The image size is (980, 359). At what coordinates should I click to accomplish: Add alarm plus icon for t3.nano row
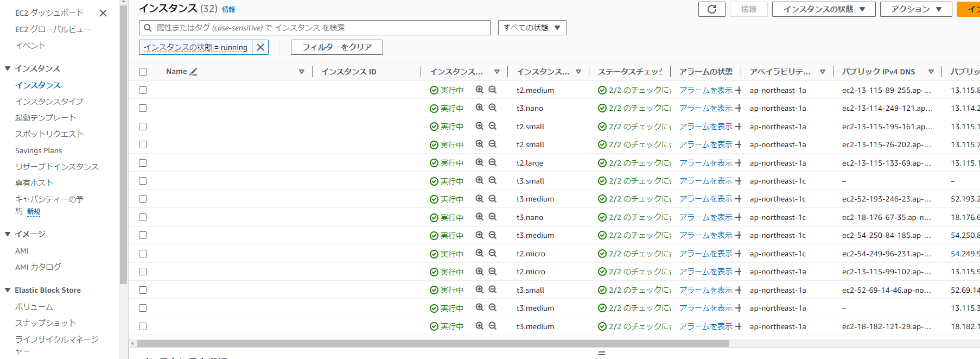[738, 108]
